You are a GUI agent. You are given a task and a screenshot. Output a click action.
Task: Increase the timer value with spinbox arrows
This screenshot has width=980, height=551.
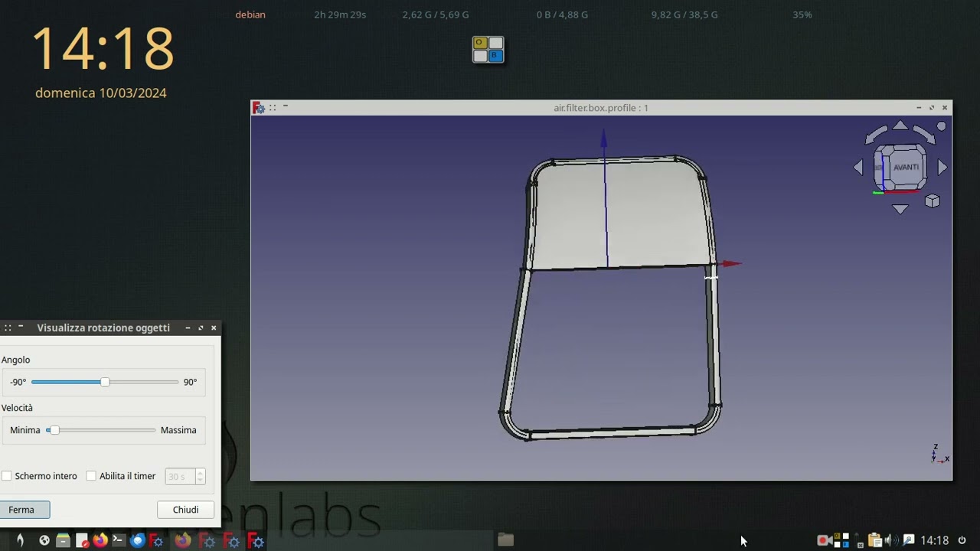pyautogui.click(x=200, y=473)
